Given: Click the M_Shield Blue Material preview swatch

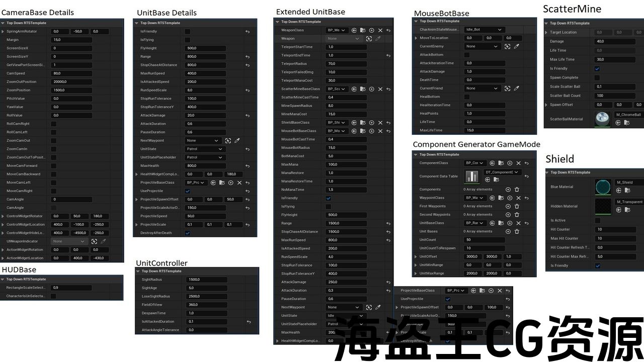Looking at the screenshot, I should point(603,187).
